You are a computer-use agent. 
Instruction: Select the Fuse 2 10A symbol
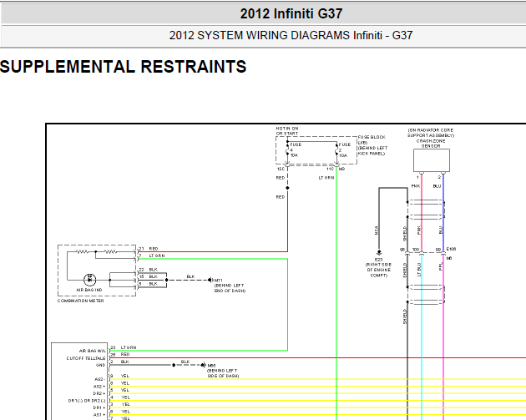click(x=336, y=150)
